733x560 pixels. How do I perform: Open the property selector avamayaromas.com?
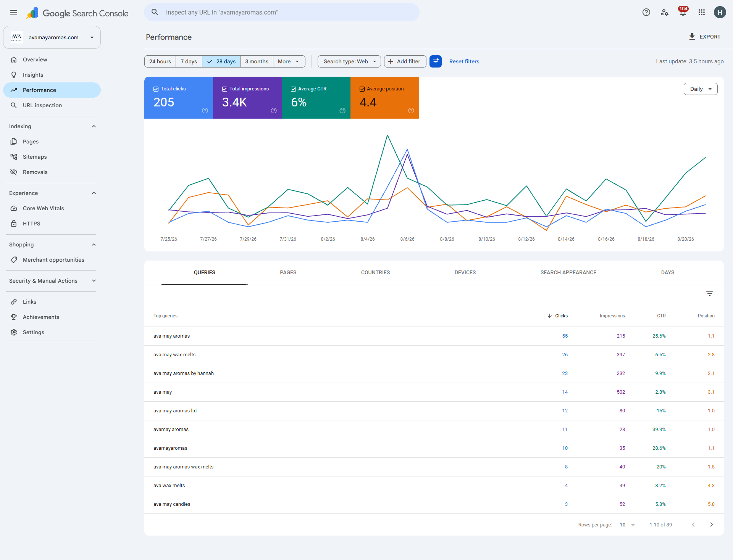[x=52, y=37]
